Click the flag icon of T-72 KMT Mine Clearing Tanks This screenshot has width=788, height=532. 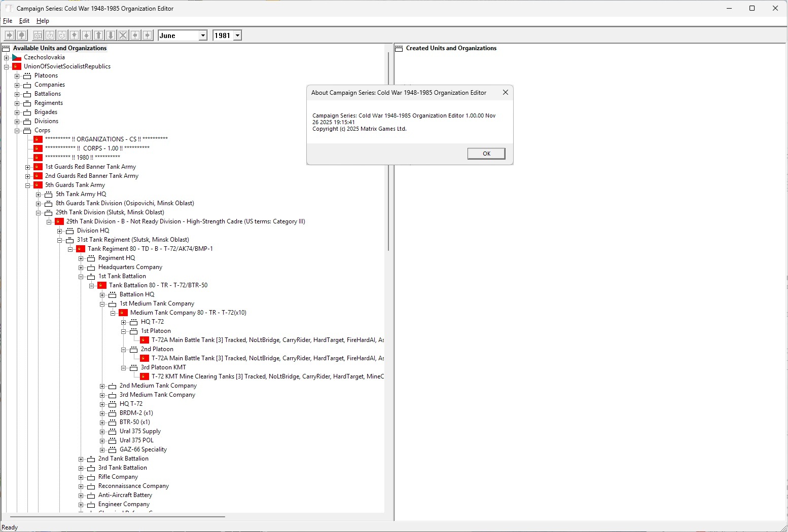[145, 376]
